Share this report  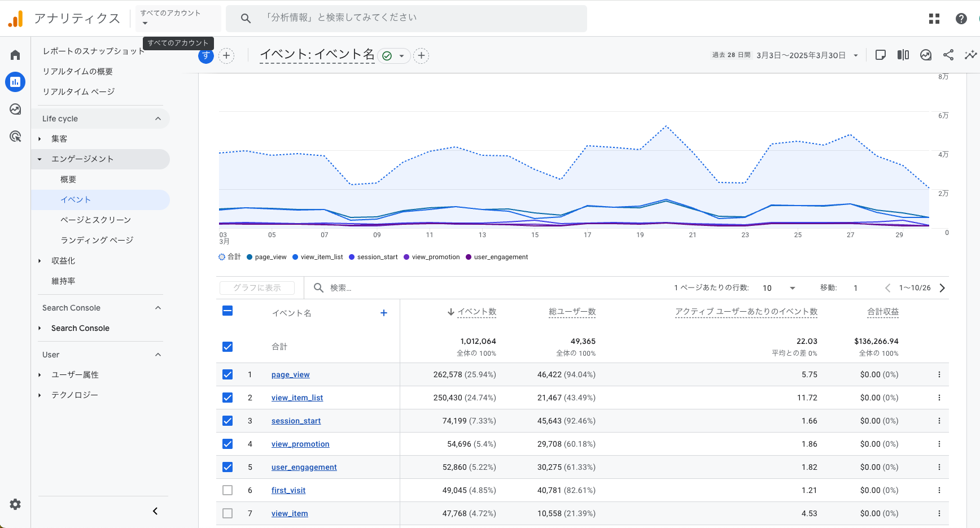tap(948, 55)
